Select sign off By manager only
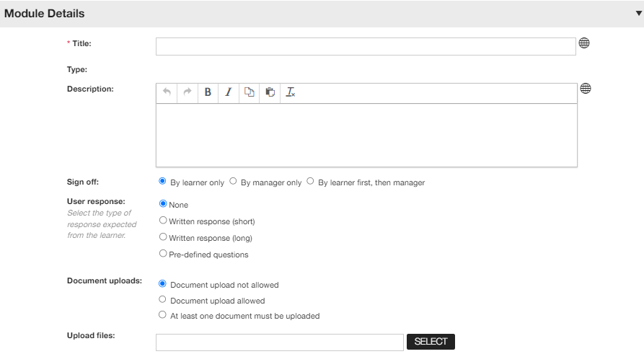644x354 pixels. click(233, 181)
